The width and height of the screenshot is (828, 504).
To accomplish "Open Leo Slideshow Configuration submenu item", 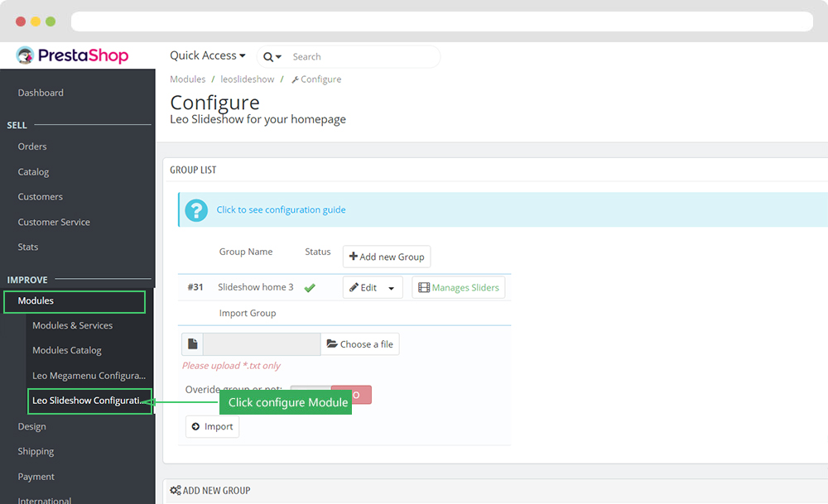I will 89,401.
